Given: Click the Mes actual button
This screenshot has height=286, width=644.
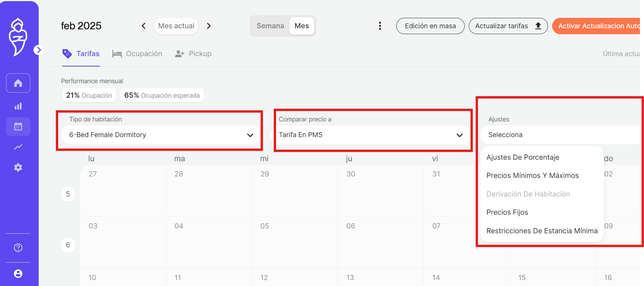Looking at the screenshot, I should 176,26.
